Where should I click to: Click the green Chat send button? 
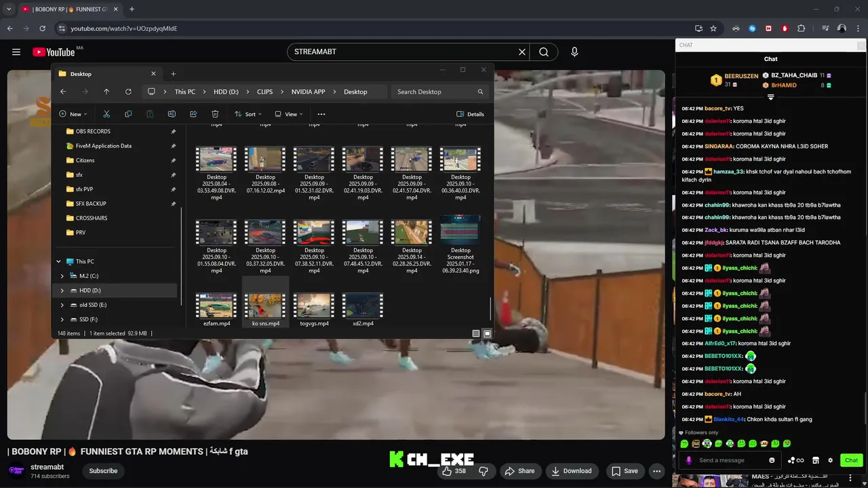(x=851, y=460)
